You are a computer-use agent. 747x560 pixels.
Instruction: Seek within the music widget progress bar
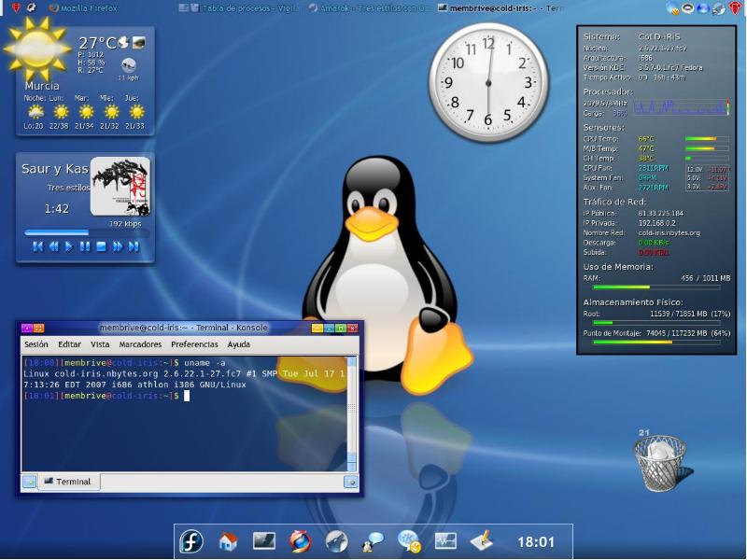point(87,232)
